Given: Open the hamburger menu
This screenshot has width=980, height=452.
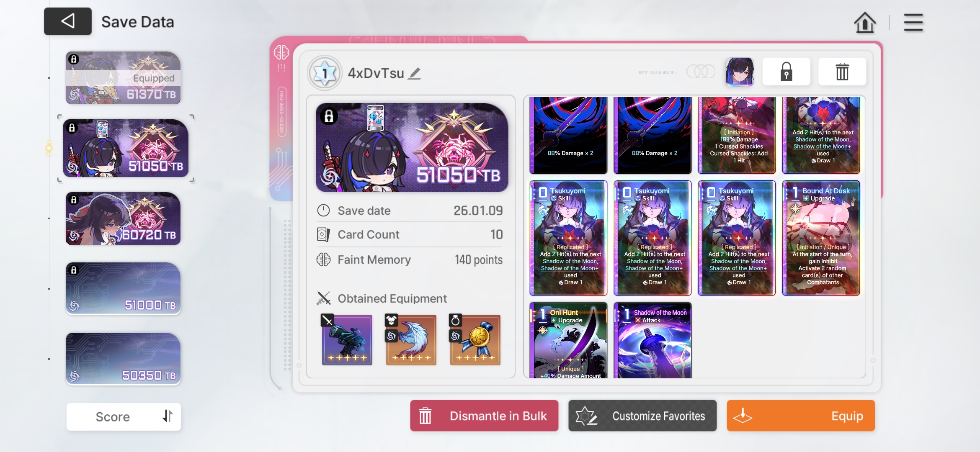Looking at the screenshot, I should [x=913, y=22].
